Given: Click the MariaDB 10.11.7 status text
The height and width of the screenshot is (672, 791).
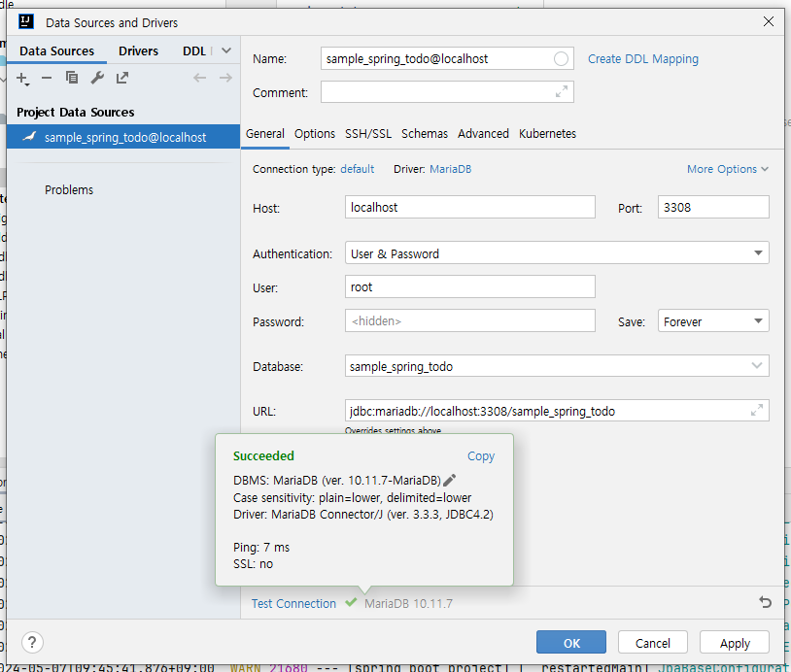Looking at the screenshot, I should 408,603.
